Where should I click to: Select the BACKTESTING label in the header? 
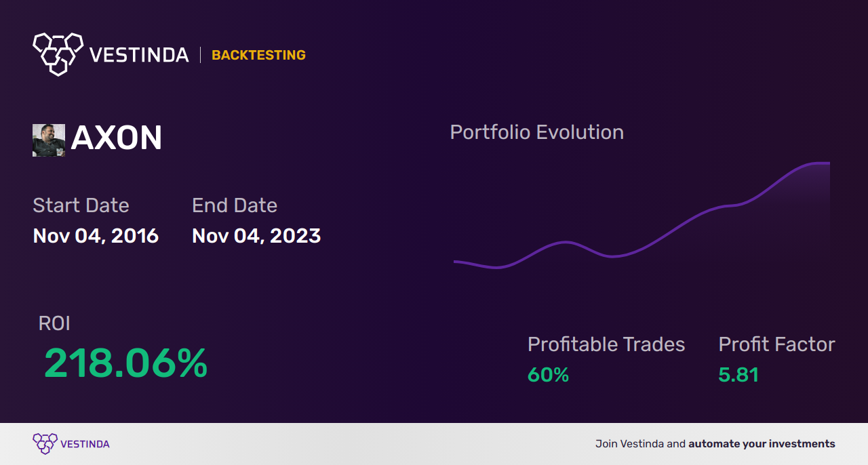click(x=258, y=56)
